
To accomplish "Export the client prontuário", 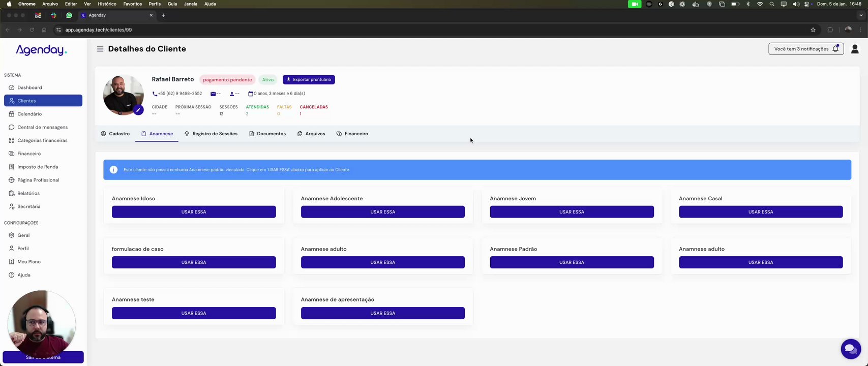I will 309,80.
